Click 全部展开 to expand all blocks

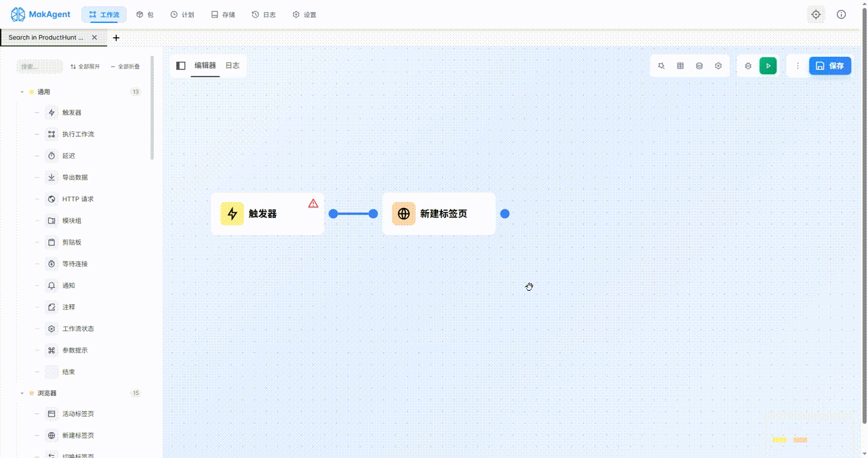coord(85,66)
